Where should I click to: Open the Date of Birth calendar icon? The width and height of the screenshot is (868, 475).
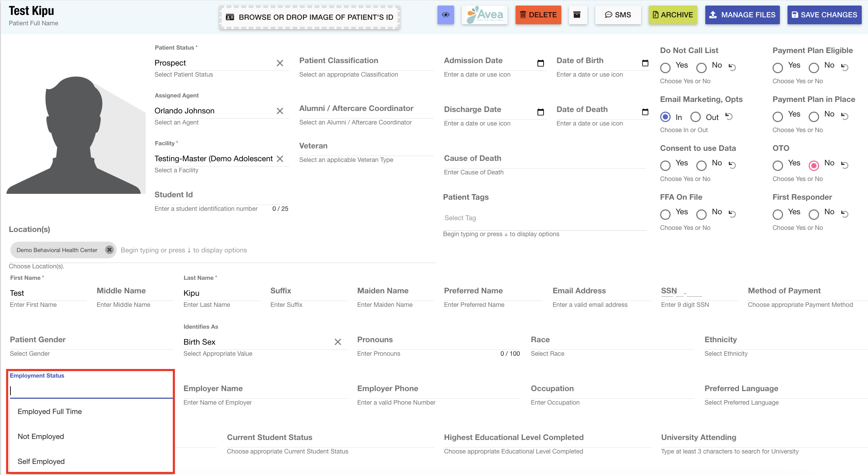click(645, 63)
